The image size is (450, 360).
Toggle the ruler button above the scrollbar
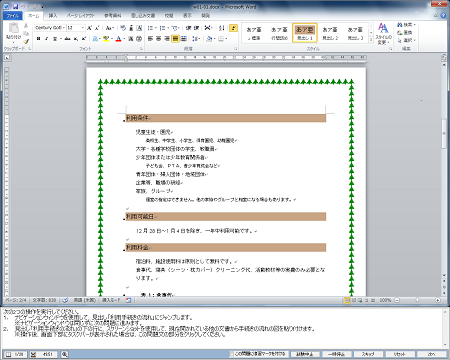444,58
